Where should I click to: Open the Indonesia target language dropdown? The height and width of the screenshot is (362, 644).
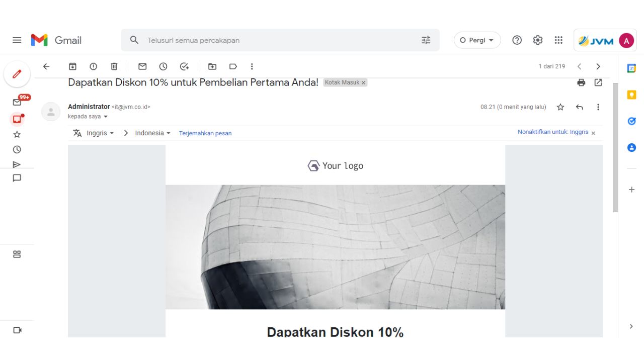(153, 133)
